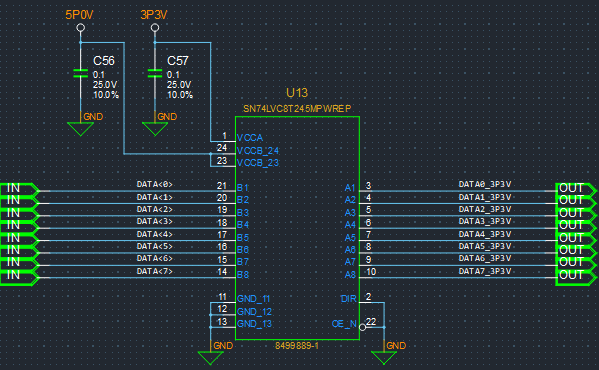Select the DATA<5> net label

pyautogui.click(x=155, y=246)
